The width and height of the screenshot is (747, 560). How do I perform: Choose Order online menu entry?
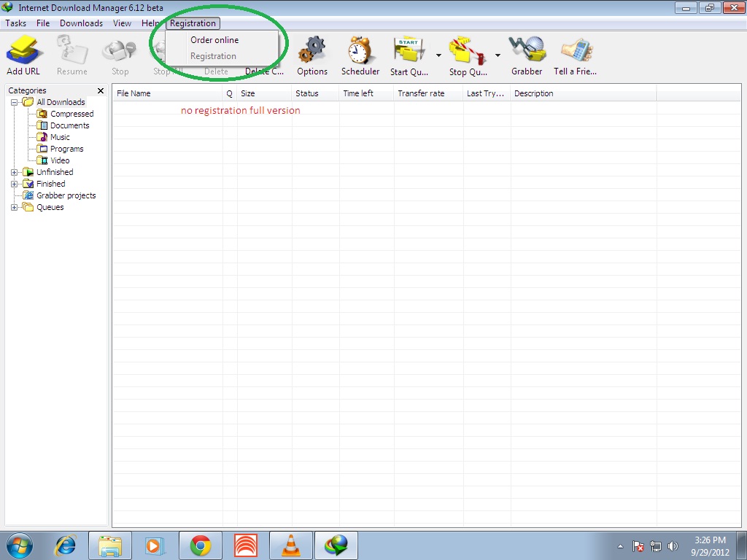[214, 40]
